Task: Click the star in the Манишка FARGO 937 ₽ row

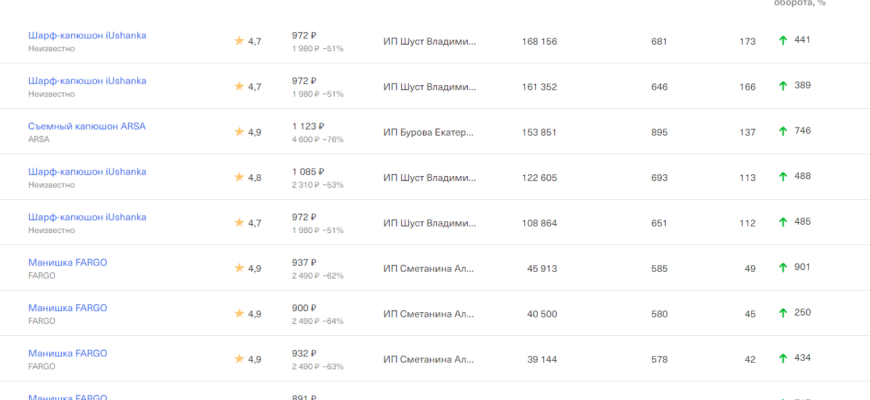Action: 239,268
